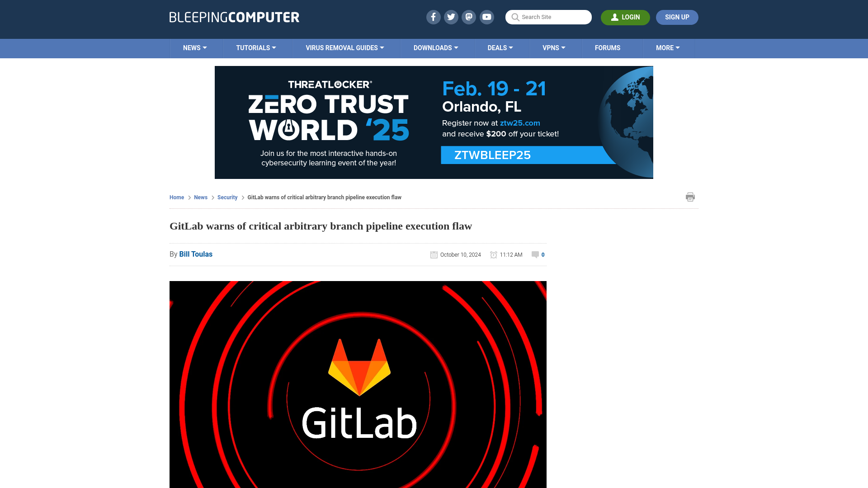Open the Mastodon social icon link
Viewport: 868px width, 488px height.
468,17
